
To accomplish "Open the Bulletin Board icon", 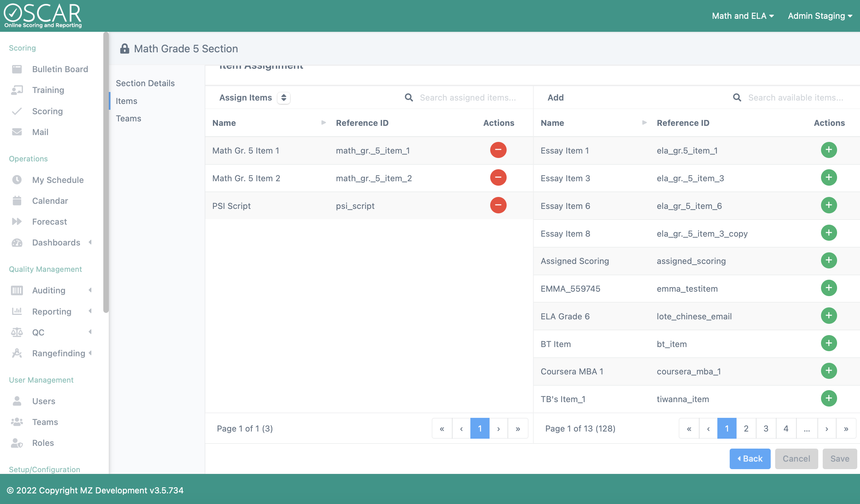I will pos(17,69).
